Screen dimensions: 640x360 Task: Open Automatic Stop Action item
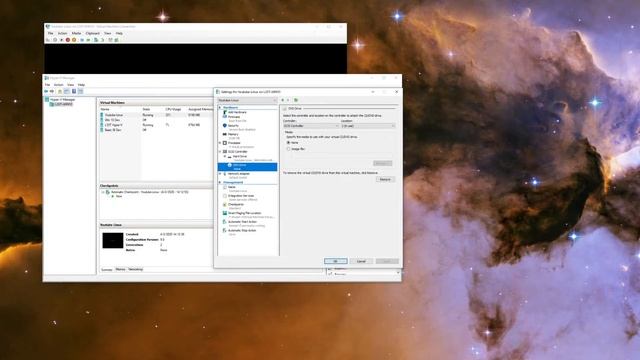click(242, 231)
